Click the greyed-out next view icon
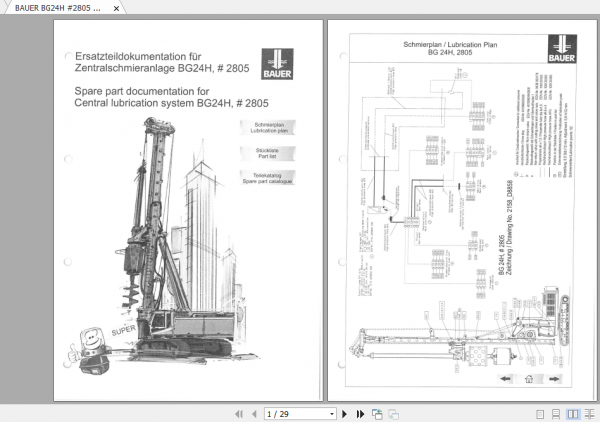The height and width of the screenshot is (422, 600). coord(393,414)
